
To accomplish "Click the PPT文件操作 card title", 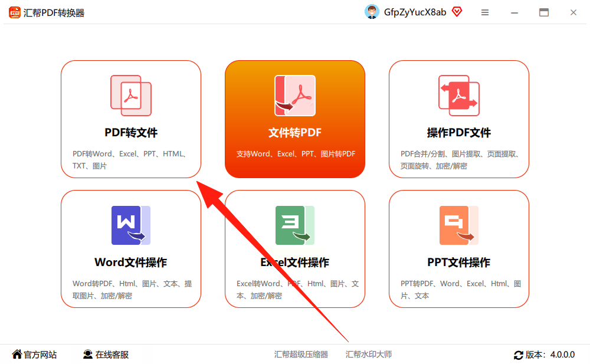I will [x=458, y=263].
